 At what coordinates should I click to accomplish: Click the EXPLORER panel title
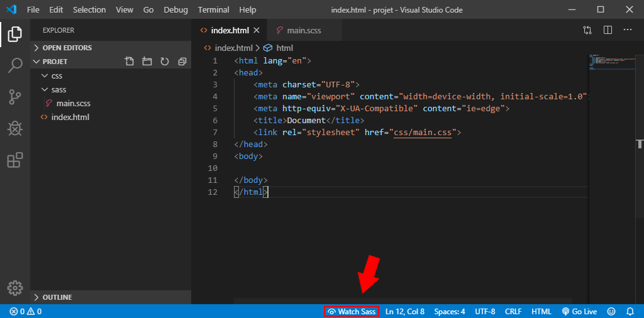pyautogui.click(x=58, y=30)
